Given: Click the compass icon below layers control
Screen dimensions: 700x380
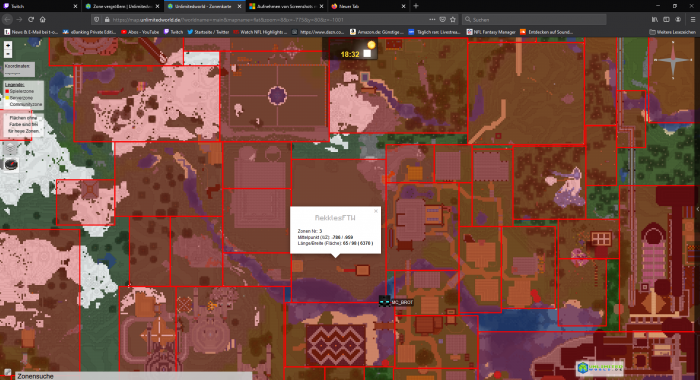Looking at the screenshot, I should pos(11,164).
